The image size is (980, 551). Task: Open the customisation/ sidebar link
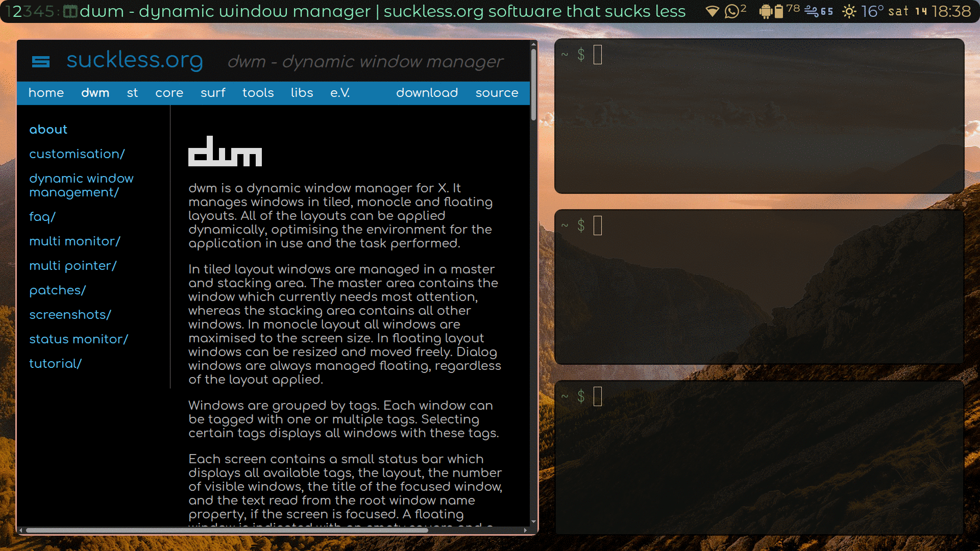click(x=77, y=154)
